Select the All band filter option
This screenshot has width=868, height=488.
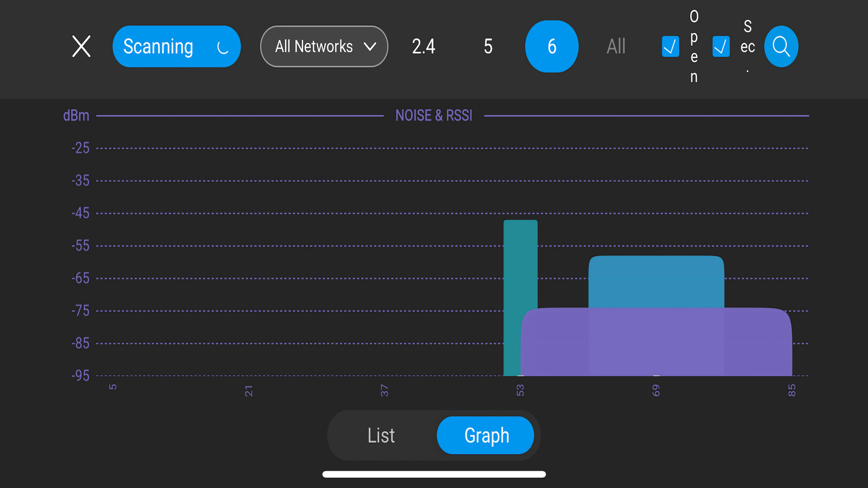[x=616, y=46]
